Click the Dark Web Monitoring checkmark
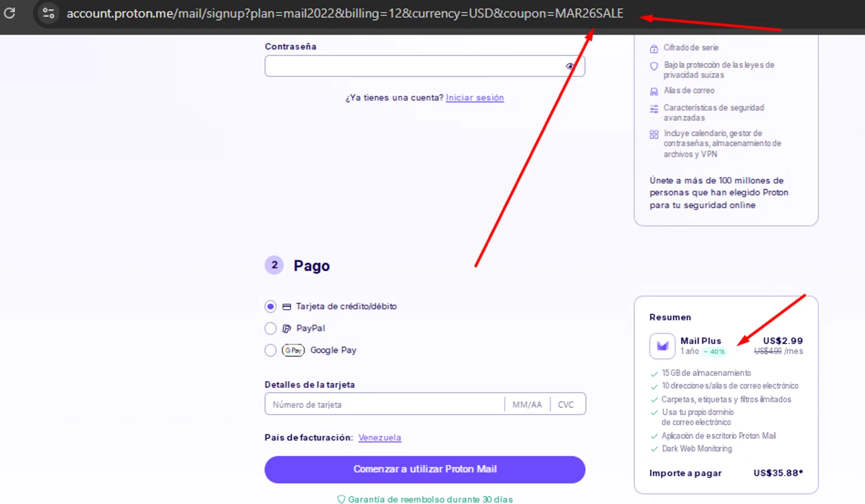Image resolution: width=865 pixels, height=504 pixels. [x=654, y=449]
